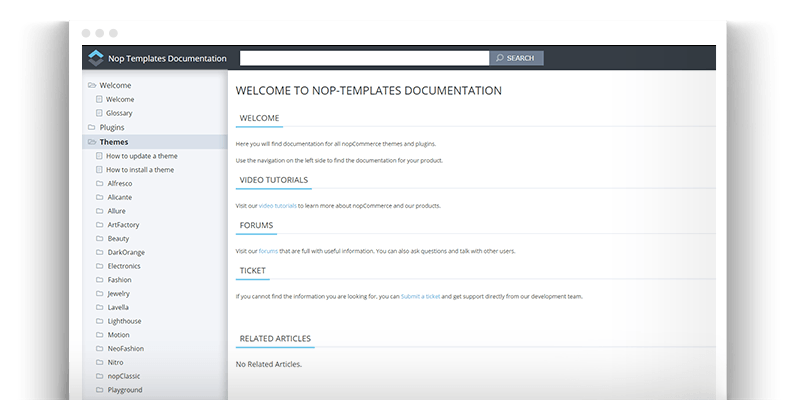Click the SEARCH button
Viewport: 795px width, 400px height.
click(x=516, y=58)
